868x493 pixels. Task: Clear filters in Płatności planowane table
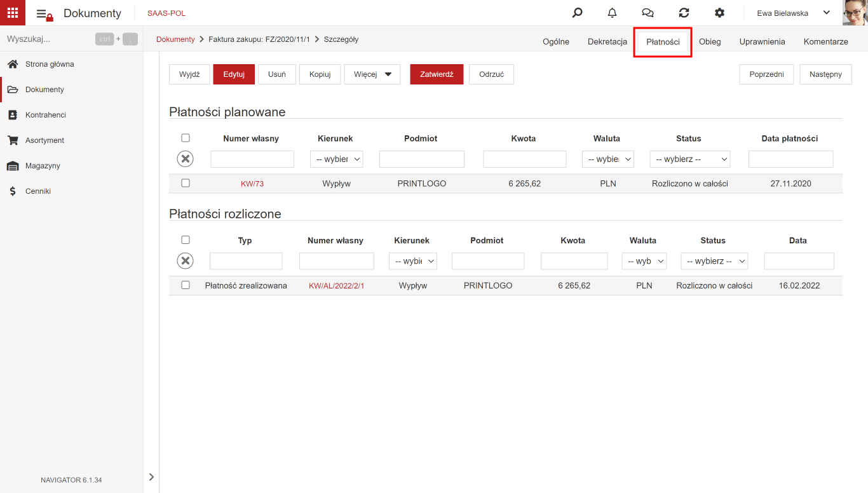185,159
